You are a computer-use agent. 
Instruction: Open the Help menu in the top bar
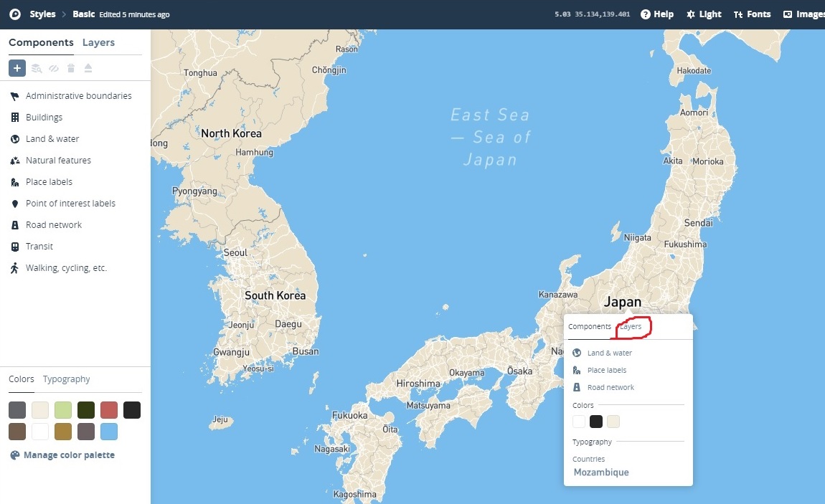tap(657, 14)
